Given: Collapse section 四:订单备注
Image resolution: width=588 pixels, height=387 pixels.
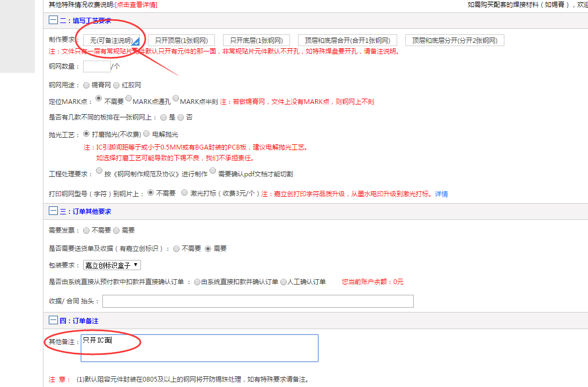Looking at the screenshot, I should tap(53, 321).
